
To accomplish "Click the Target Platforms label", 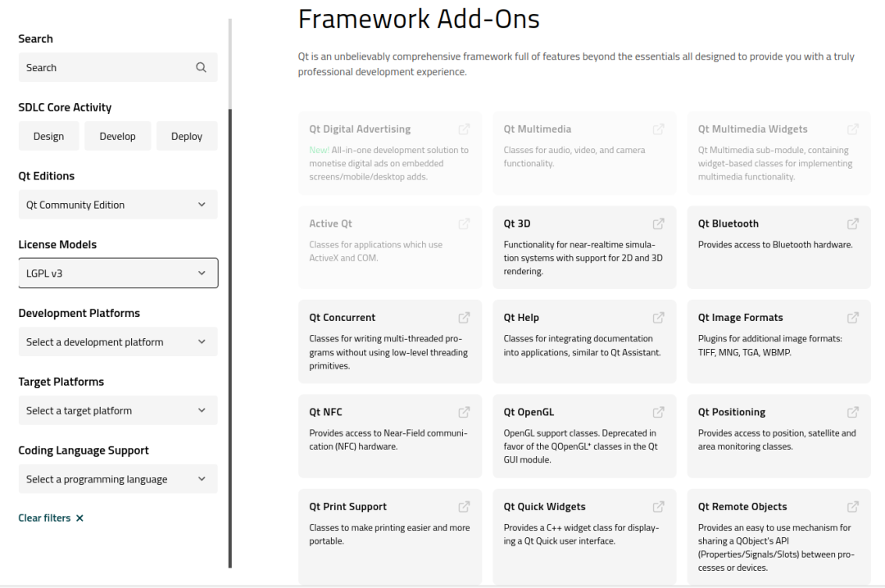I will pos(61,382).
